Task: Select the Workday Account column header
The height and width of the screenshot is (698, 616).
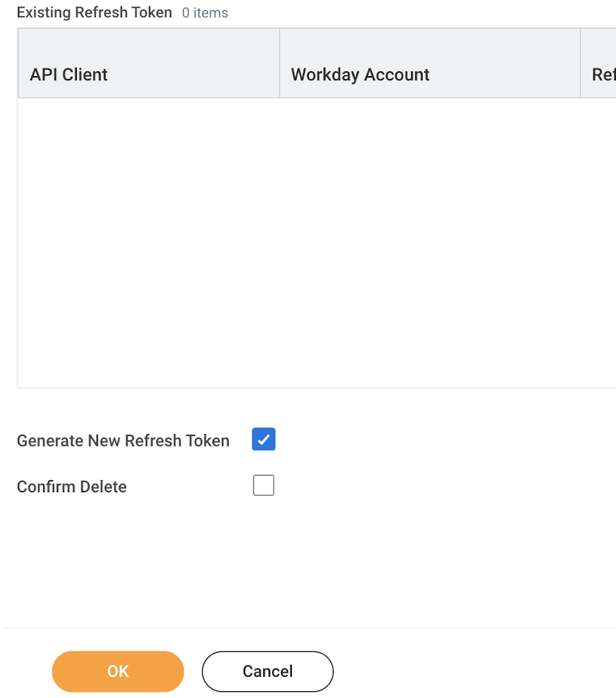Action: [360, 74]
